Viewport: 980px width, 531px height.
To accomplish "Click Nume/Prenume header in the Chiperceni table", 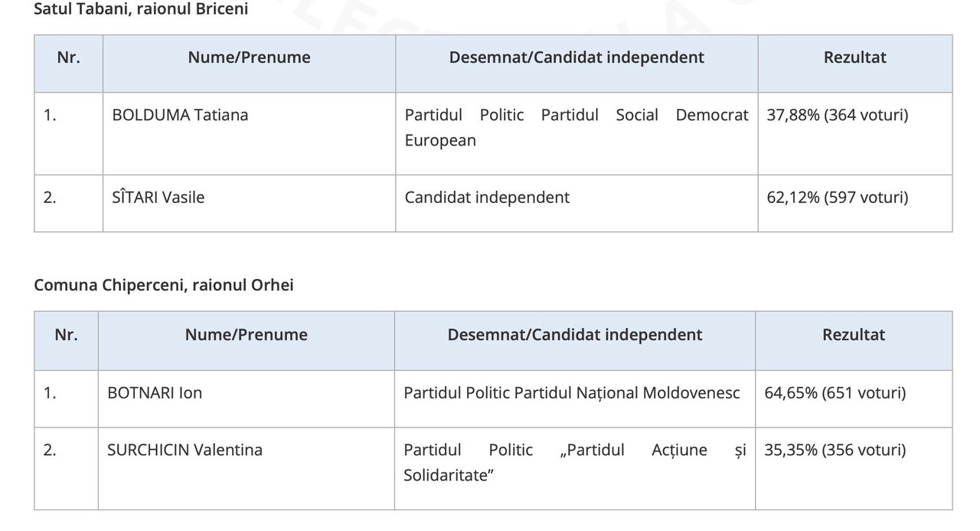I will pyautogui.click(x=247, y=335).
